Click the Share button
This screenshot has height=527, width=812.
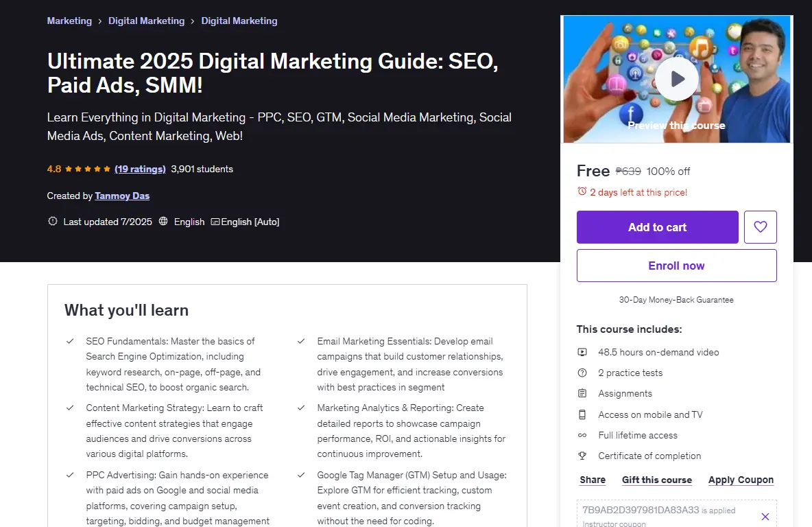point(593,480)
